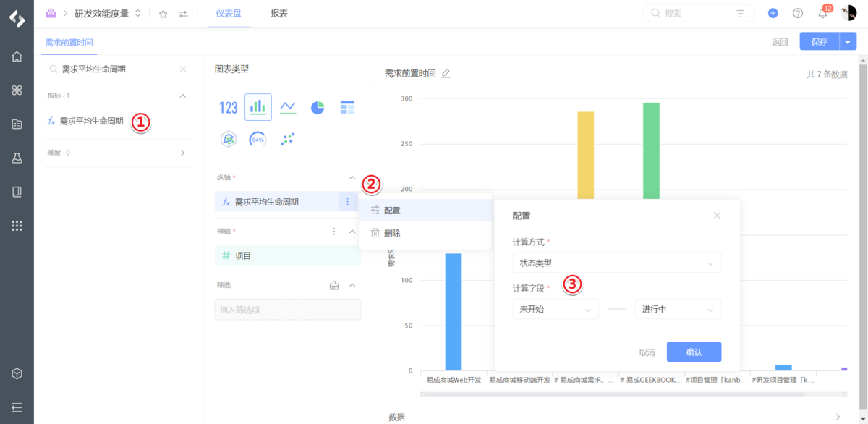The height and width of the screenshot is (424, 868).
Task: Click the filter template icon beside 筛选
Action: click(334, 285)
